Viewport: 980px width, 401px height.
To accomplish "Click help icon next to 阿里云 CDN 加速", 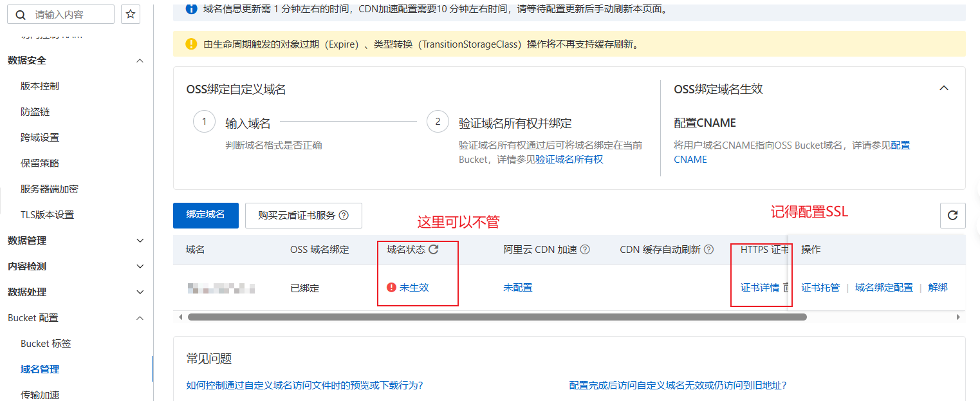I will pos(585,250).
